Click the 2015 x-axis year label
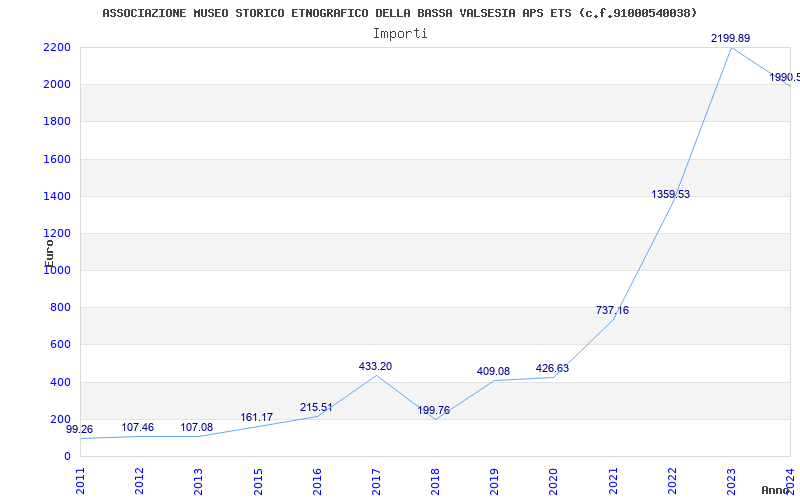 258,481
